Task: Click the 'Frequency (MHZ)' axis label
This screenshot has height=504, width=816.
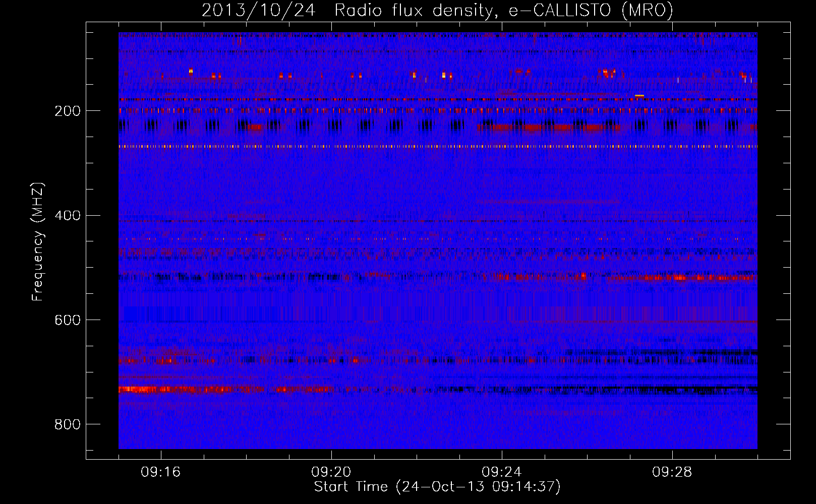Action: [x=38, y=242]
